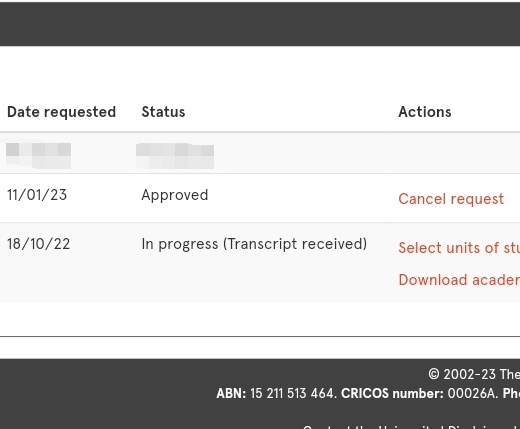Click the © 2002-23 copyright text

tap(474, 374)
